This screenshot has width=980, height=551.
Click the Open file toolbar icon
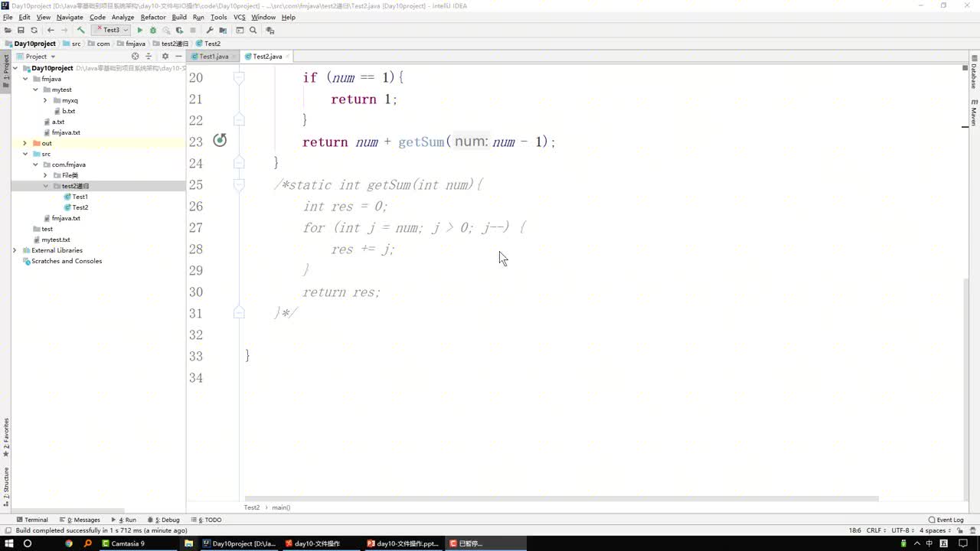pyautogui.click(x=8, y=31)
